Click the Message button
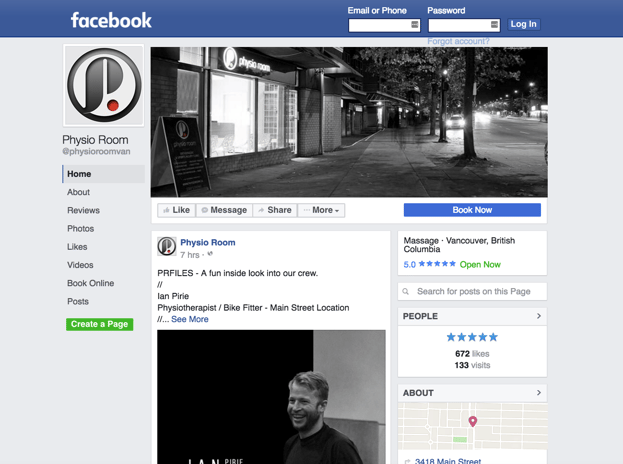 click(224, 210)
